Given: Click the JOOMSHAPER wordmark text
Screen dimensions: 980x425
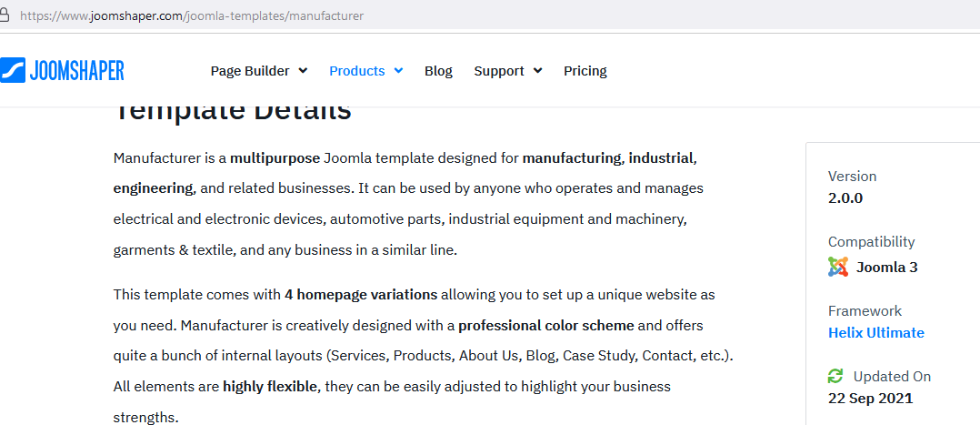Looking at the screenshot, I should [x=77, y=70].
